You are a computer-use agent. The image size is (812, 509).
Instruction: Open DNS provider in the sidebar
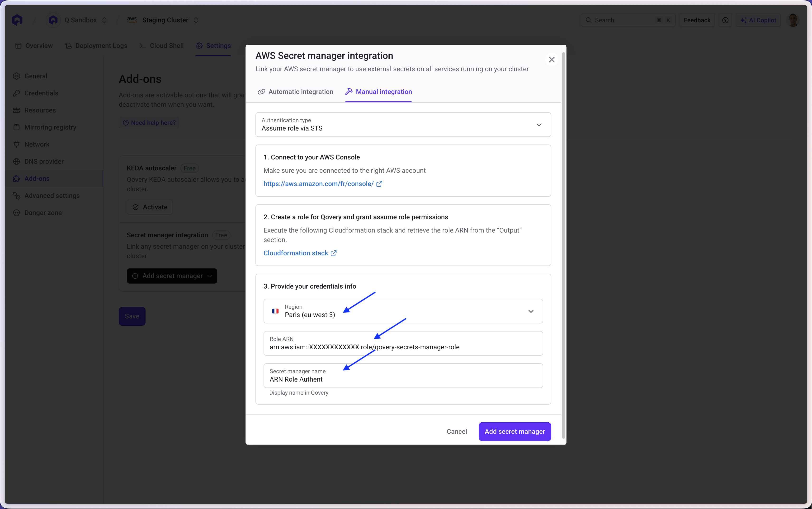(54, 162)
